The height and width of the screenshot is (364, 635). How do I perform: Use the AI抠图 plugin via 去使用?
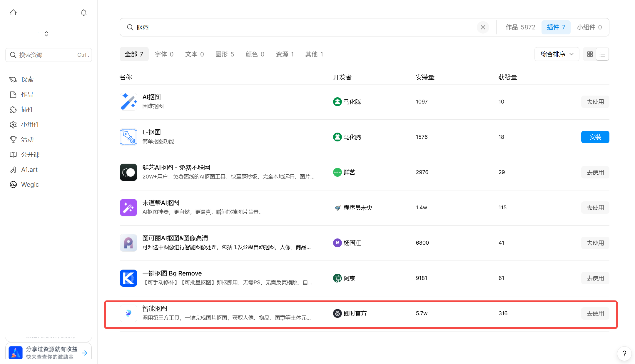pyautogui.click(x=595, y=102)
